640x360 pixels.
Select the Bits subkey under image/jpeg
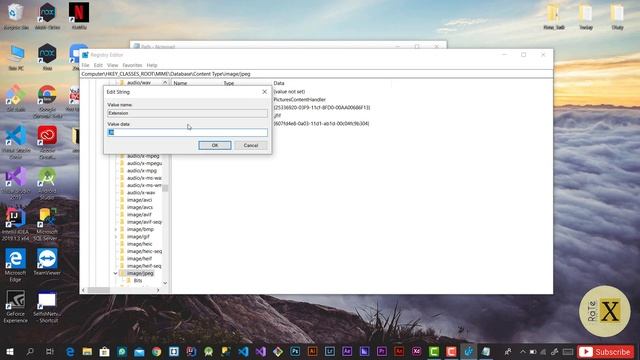coord(138,281)
